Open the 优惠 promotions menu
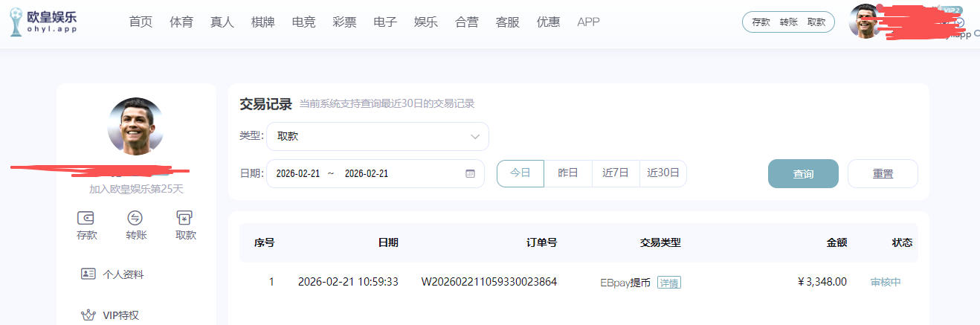 coord(548,22)
